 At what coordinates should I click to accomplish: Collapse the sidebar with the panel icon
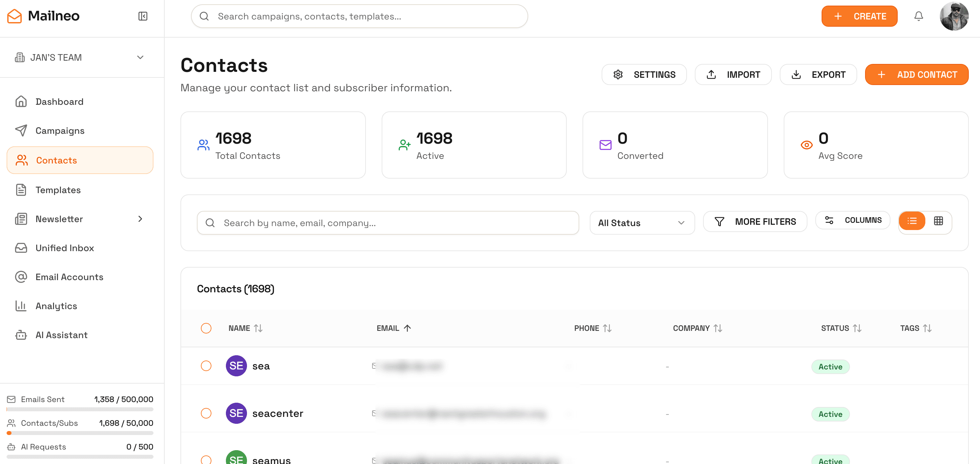point(143,16)
